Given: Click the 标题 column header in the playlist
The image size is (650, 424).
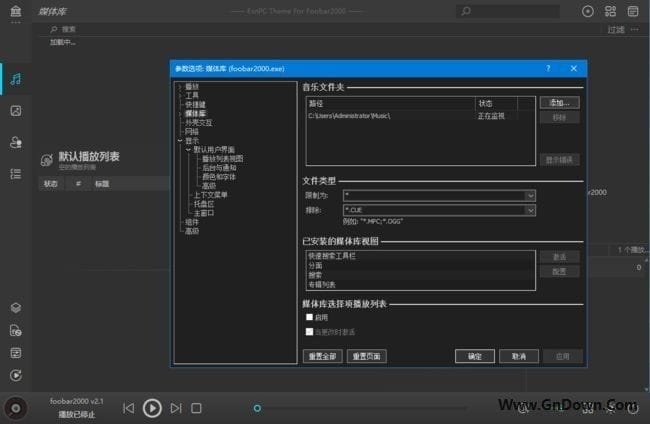Looking at the screenshot, I should tap(129, 184).
